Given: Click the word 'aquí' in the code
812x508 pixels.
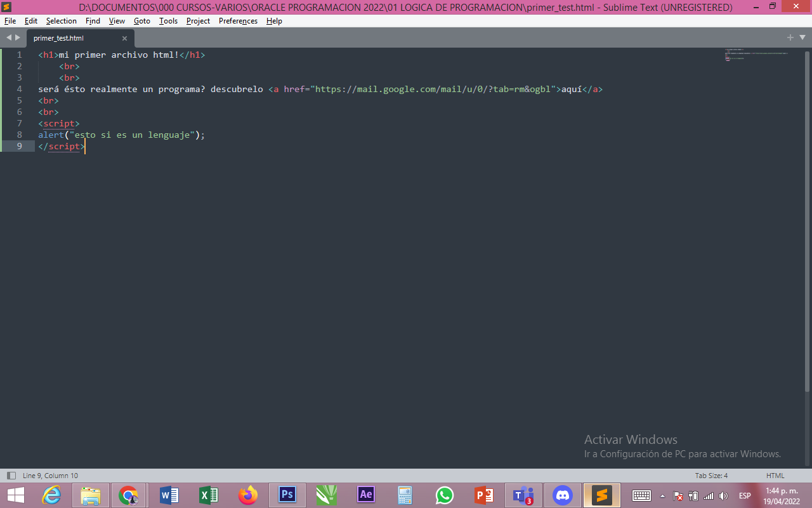Looking at the screenshot, I should (572, 89).
